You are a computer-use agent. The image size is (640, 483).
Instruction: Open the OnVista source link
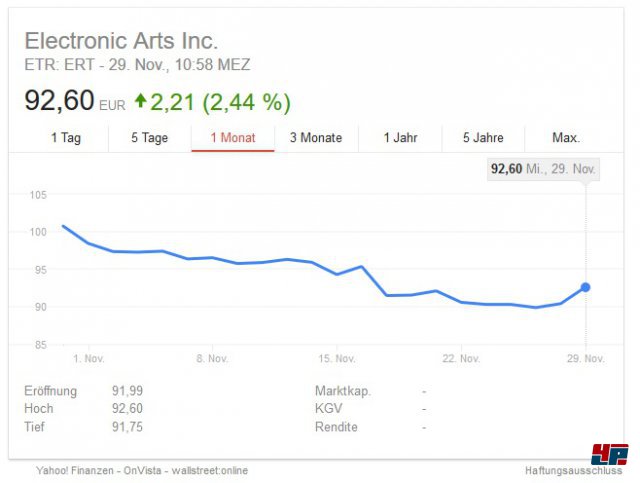[142, 470]
